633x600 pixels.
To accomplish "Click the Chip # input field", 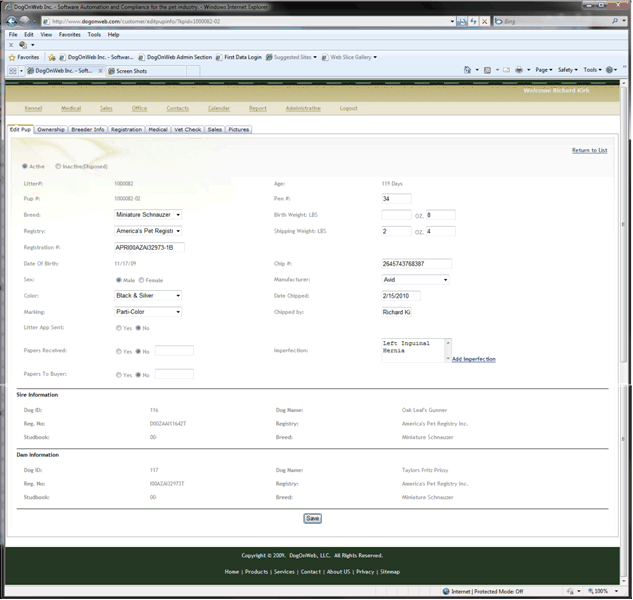I will (417, 264).
